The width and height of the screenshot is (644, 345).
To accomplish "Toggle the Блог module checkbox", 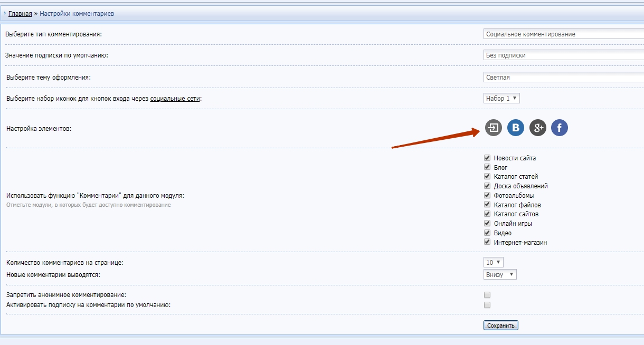I will tap(487, 167).
